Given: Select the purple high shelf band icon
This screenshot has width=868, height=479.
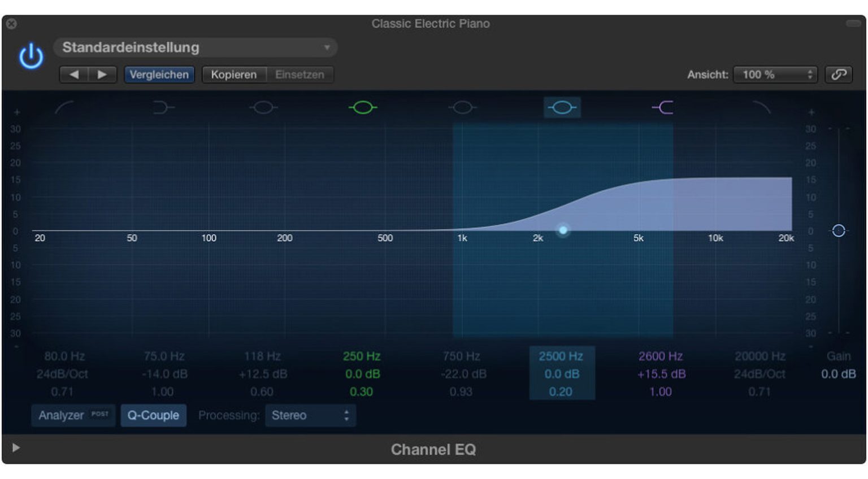Looking at the screenshot, I should 662,107.
